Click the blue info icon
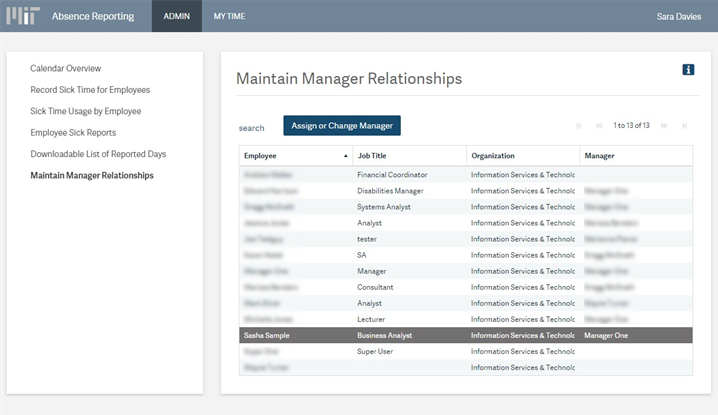718x415 pixels. 688,69
